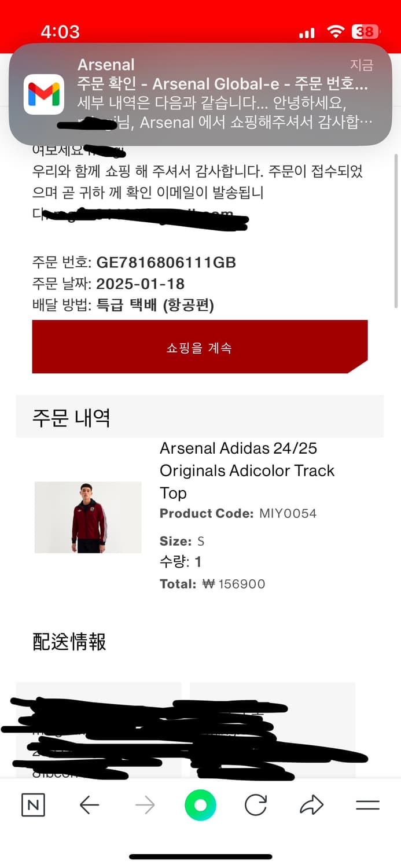This screenshot has height=868, width=401.
Task: Check the Wi-Fi status icon
Action: (334, 32)
